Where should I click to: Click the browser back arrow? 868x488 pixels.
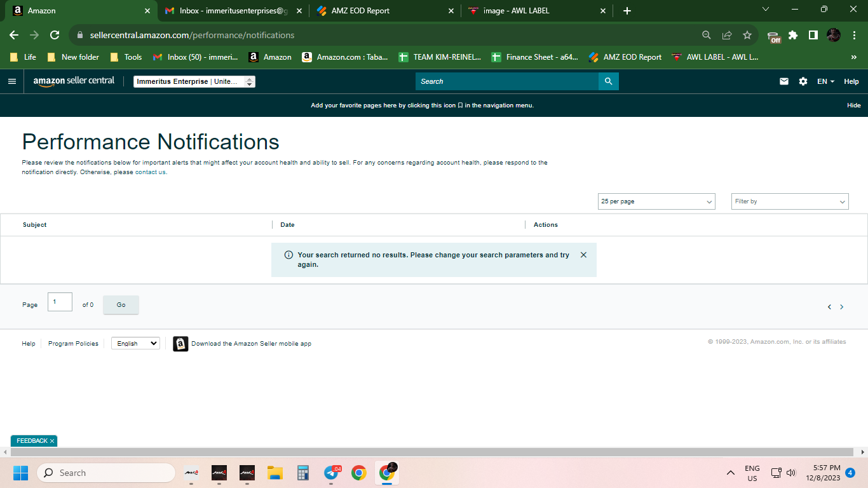[x=14, y=35]
